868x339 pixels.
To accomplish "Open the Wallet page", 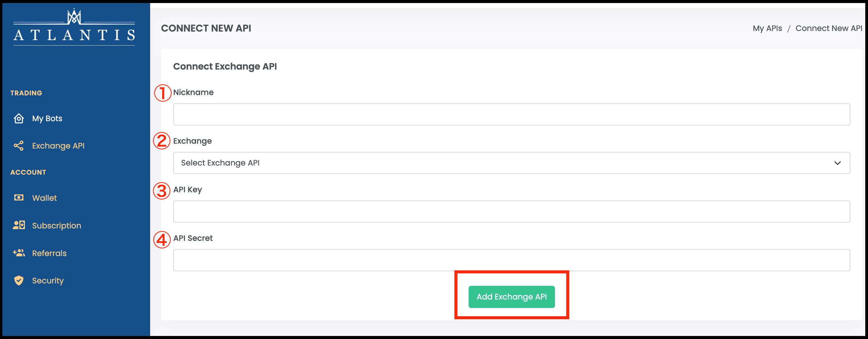I will (x=44, y=198).
